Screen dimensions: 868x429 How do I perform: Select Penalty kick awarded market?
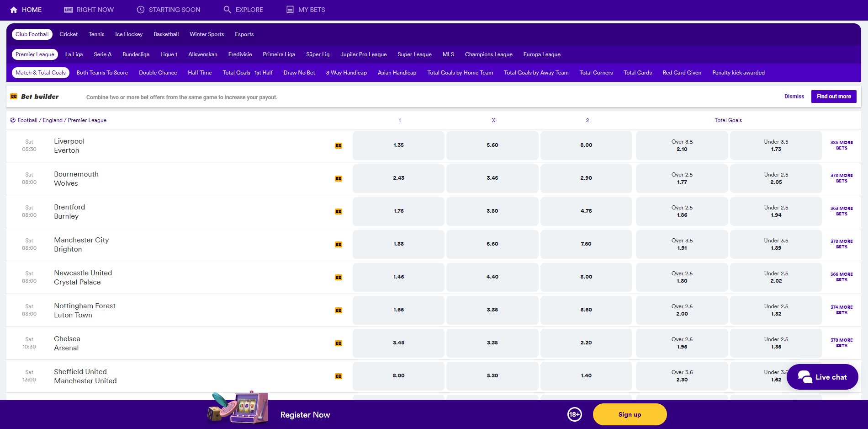pos(738,73)
